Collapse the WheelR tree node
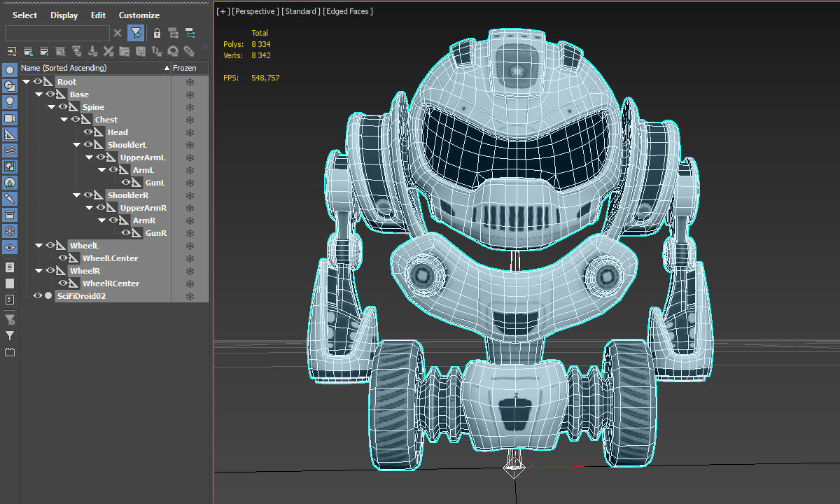The width and height of the screenshot is (840, 504). [39, 271]
